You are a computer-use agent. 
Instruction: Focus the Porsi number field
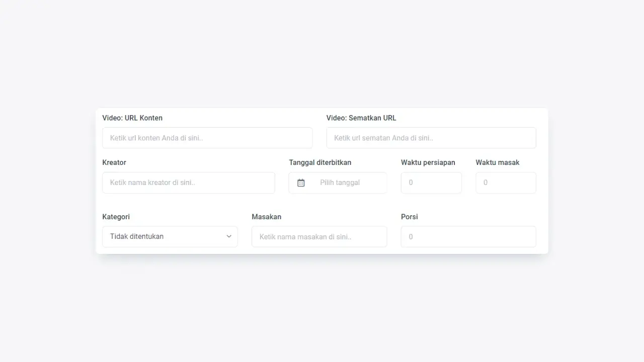468,237
